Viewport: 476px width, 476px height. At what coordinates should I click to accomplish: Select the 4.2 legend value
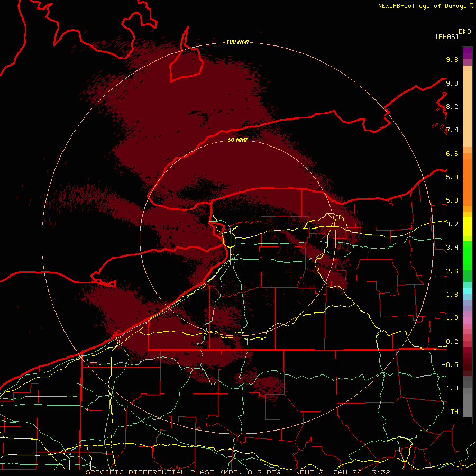pyautogui.click(x=452, y=224)
